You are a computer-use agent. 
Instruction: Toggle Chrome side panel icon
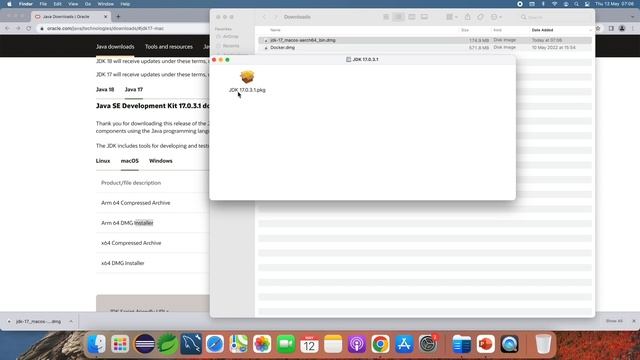tap(611, 28)
